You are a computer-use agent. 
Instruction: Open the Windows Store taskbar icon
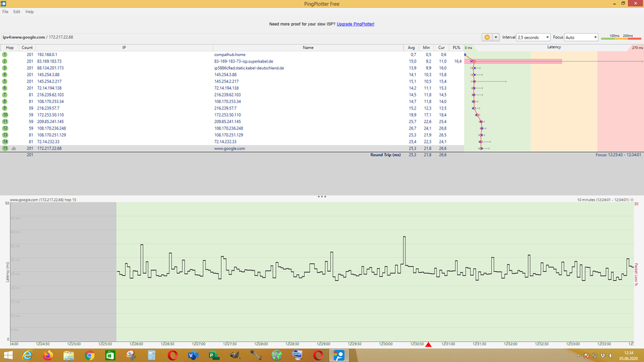coord(110,355)
